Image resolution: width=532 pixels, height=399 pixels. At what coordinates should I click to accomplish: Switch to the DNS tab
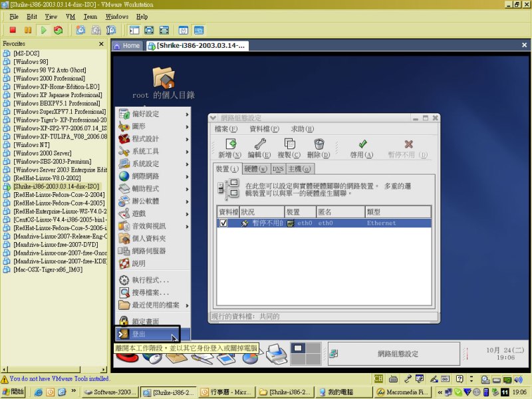278,169
